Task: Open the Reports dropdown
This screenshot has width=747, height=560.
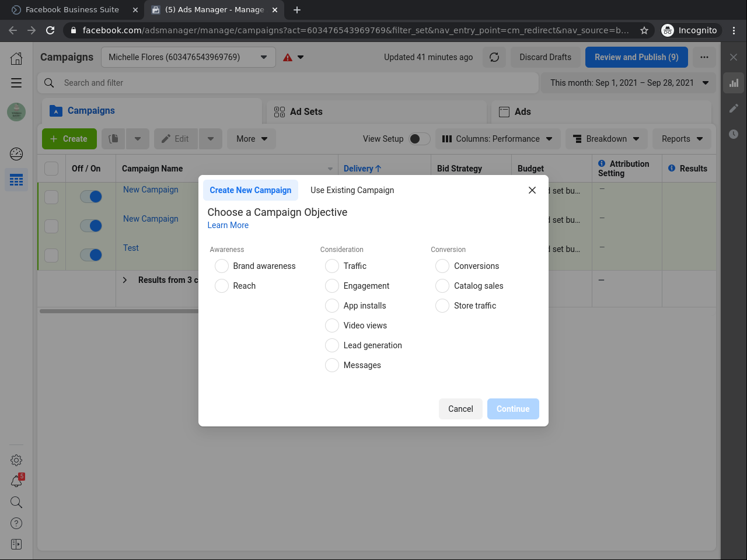Action: click(x=682, y=139)
